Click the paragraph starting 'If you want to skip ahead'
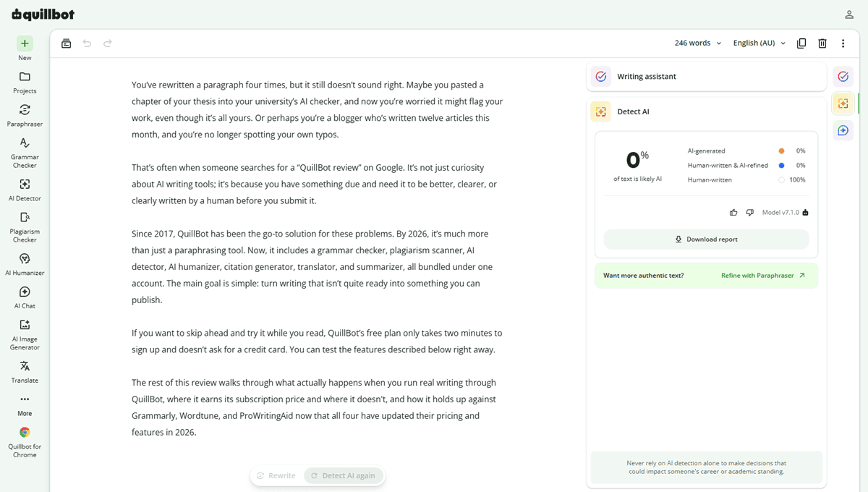Screen dimensions: 868x492 click(317, 342)
